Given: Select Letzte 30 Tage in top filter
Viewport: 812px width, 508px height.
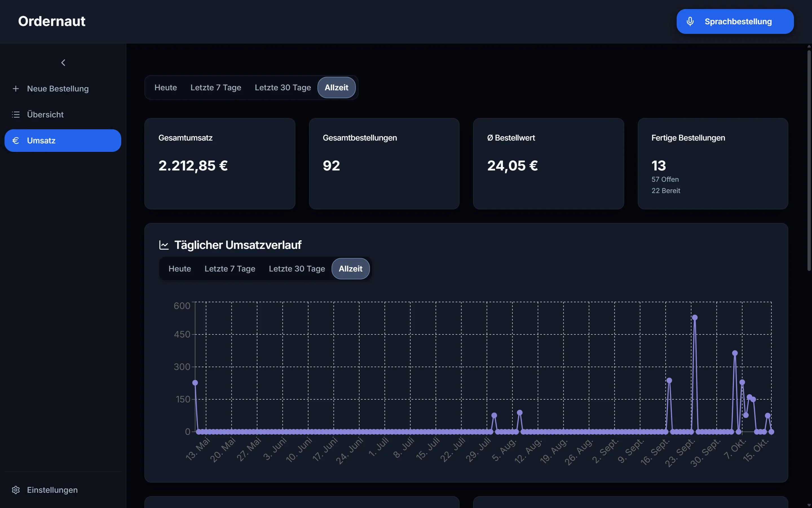Looking at the screenshot, I should click(x=283, y=87).
